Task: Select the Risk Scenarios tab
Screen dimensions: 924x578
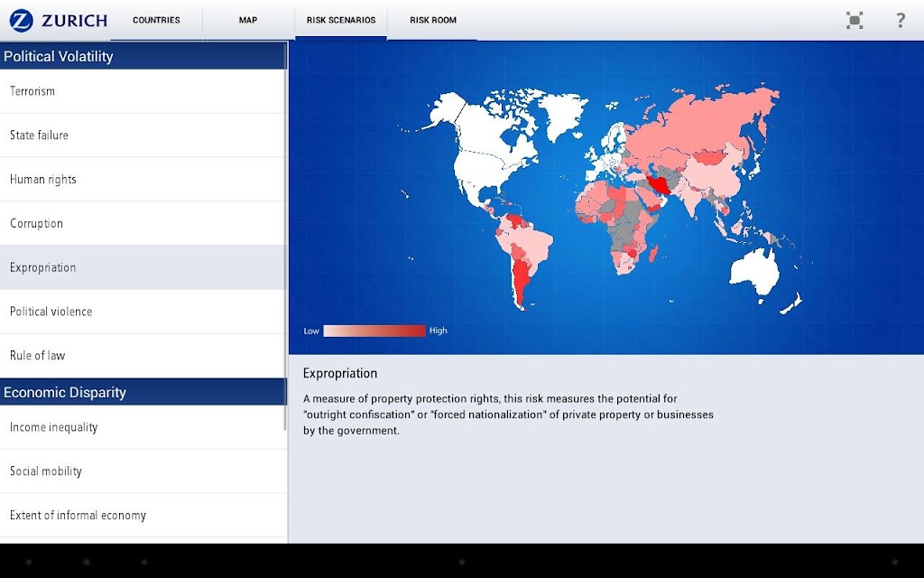Action: pyautogui.click(x=341, y=20)
